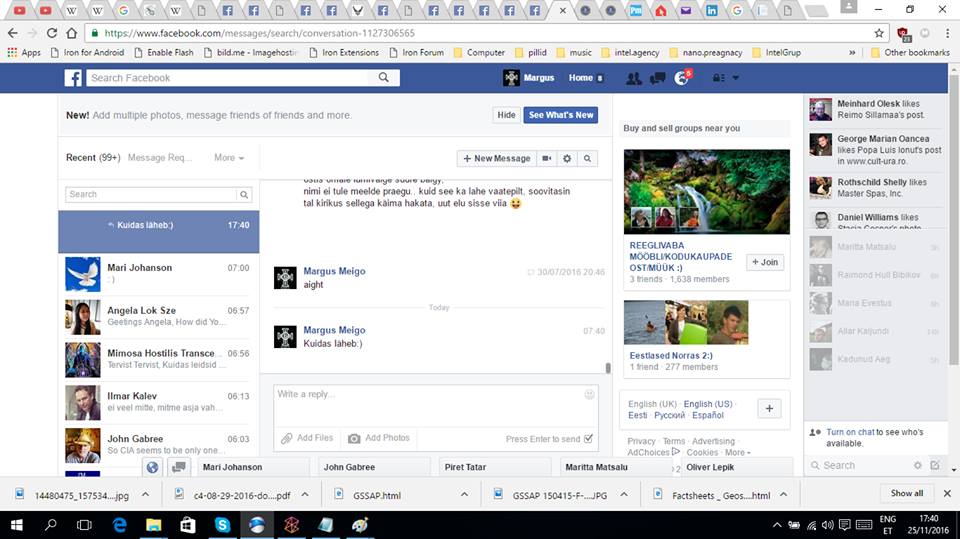Click new chat message compose icon
Viewport: 960px width, 539px height.
point(935,466)
